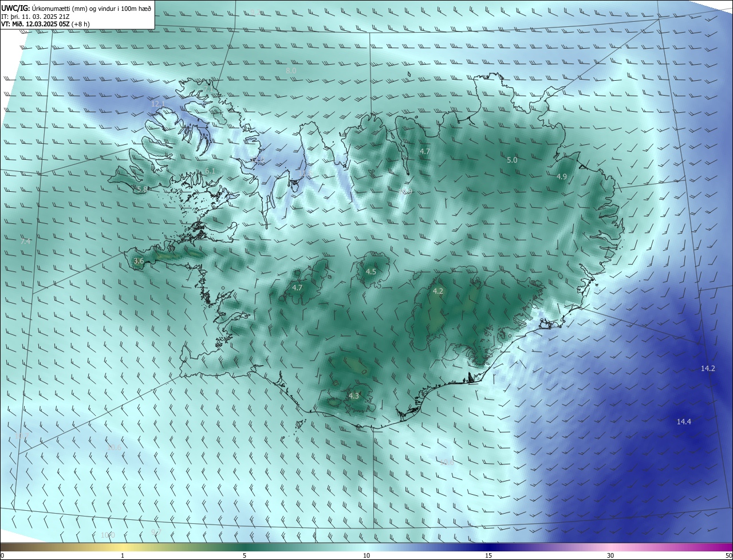Click the 5.0 value label on the map
The image size is (733, 560).
(512, 160)
